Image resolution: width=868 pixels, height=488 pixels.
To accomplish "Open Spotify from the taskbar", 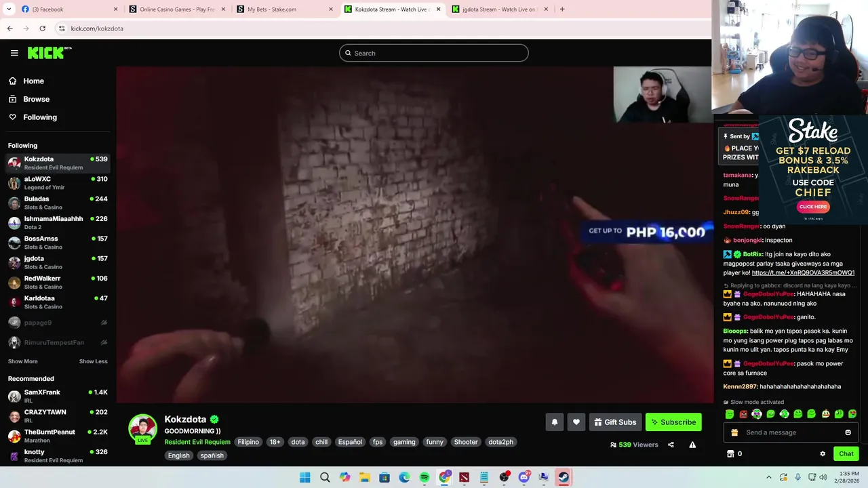I will [x=425, y=477].
